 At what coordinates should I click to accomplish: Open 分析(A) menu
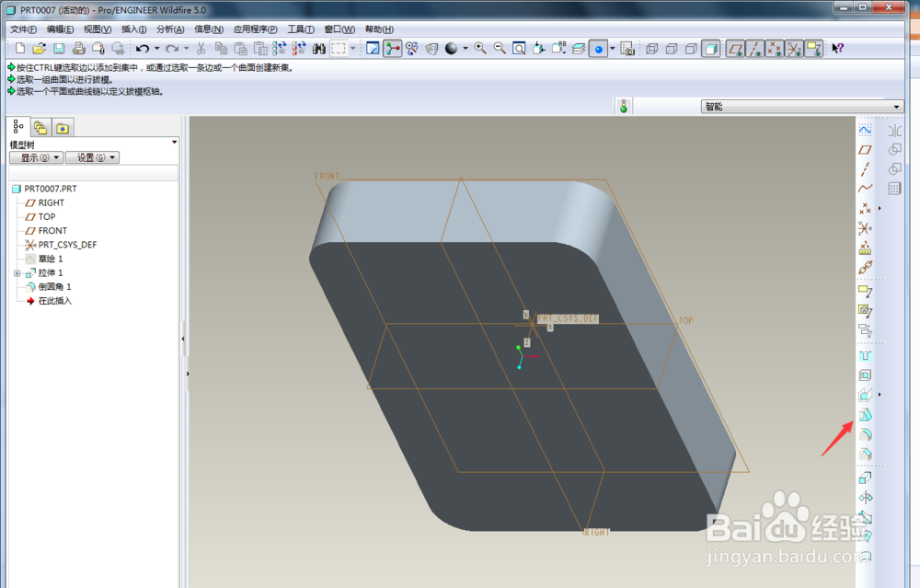pos(170,29)
